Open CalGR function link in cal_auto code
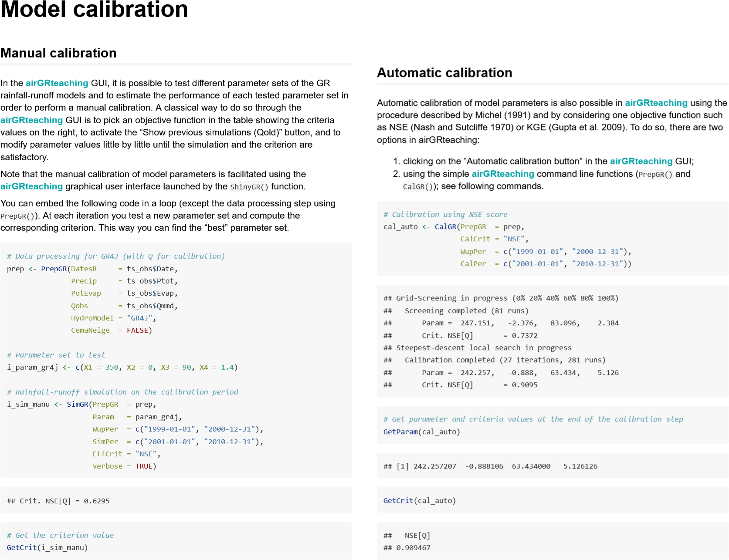Viewport: 729px width, 560px height. click(445, 226)
